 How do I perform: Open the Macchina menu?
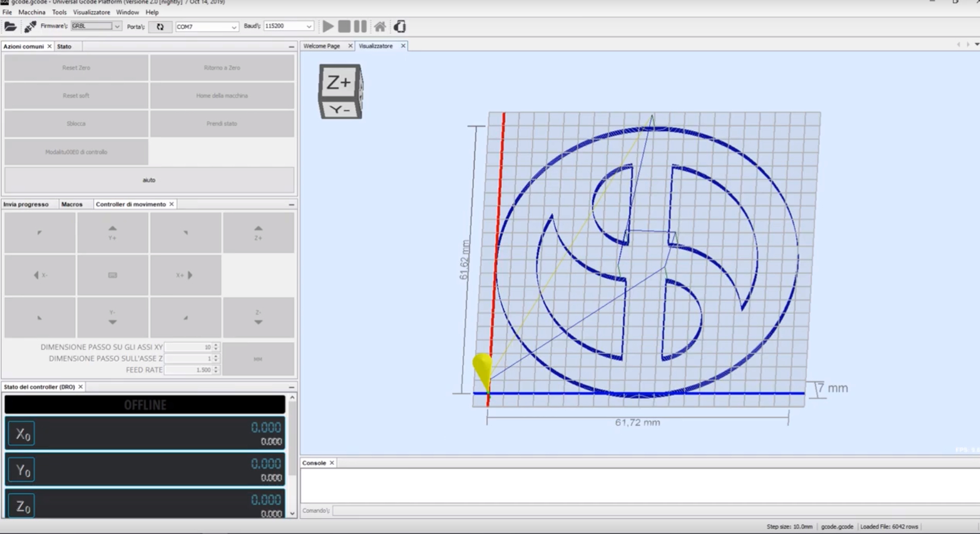(x=32, y=12)
